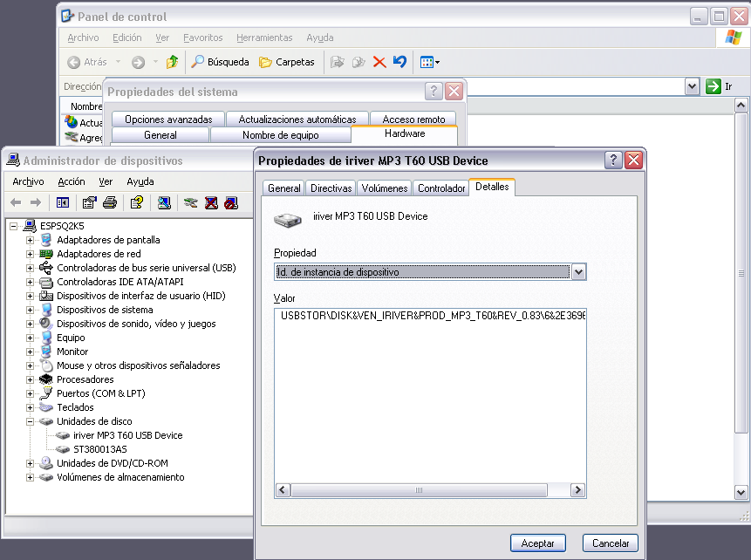The height and width of the screenshot is (560, 751).
Task: Open Favoritos menu in Panel de control
Action: pyautogui.click(x=203, y=38)
